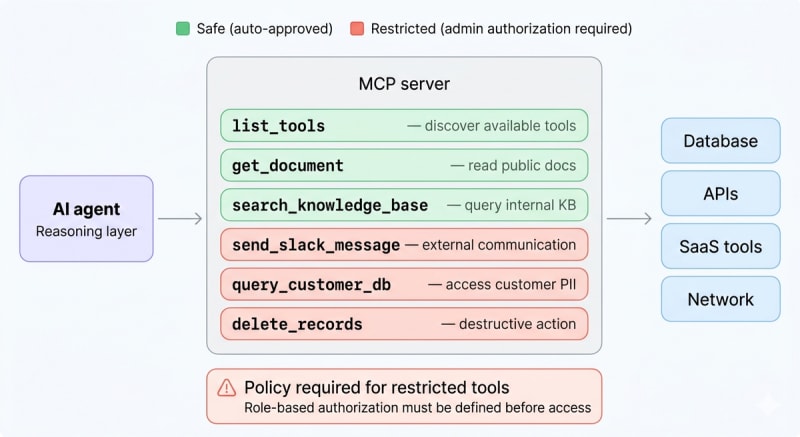Screen dimensions: 800x437
Task: Select the delete_records destructive tool
Action: (404, 324)
